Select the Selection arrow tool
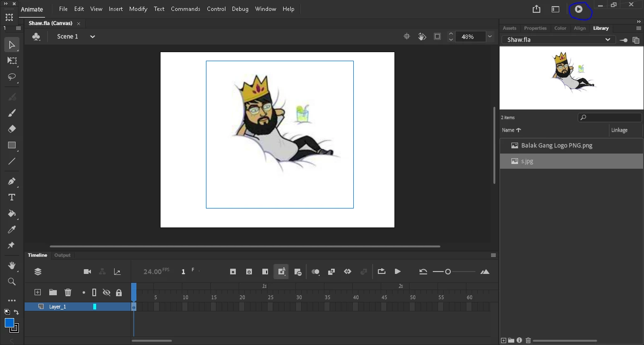Screen dimensions: 644x345 (x=12, y=45)
